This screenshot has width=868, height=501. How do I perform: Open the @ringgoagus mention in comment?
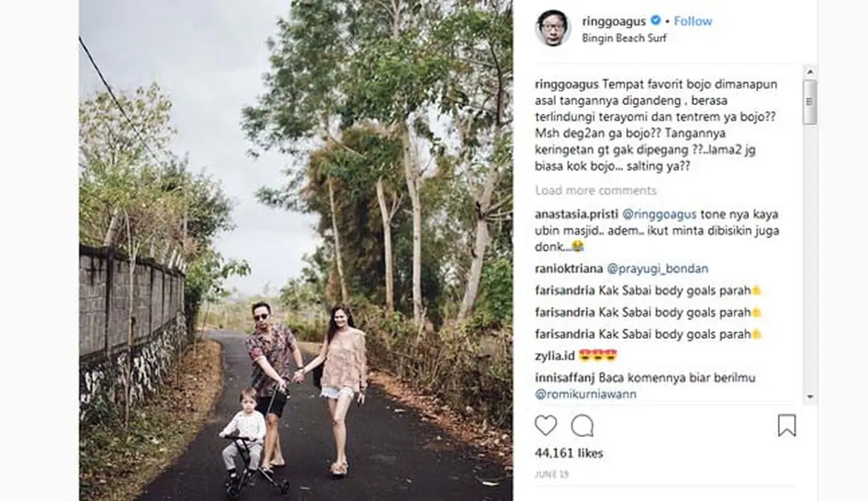pyautogui.click(x=660, y=214)
